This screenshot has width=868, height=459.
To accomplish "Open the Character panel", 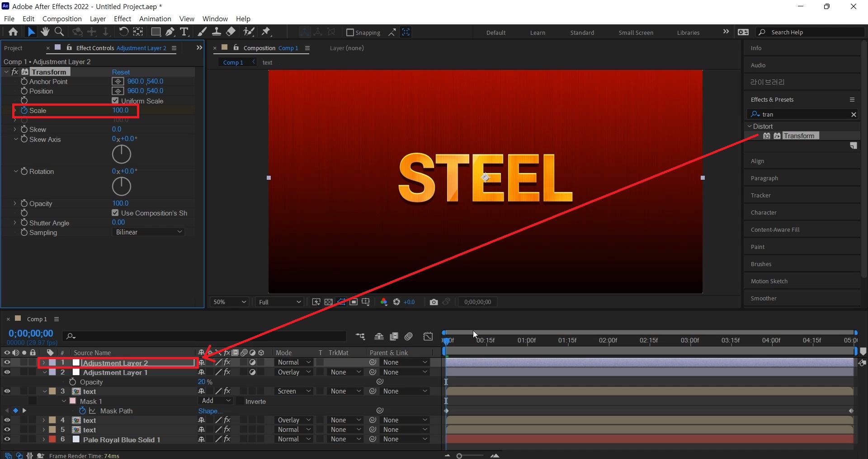I will tap(764, 212).
